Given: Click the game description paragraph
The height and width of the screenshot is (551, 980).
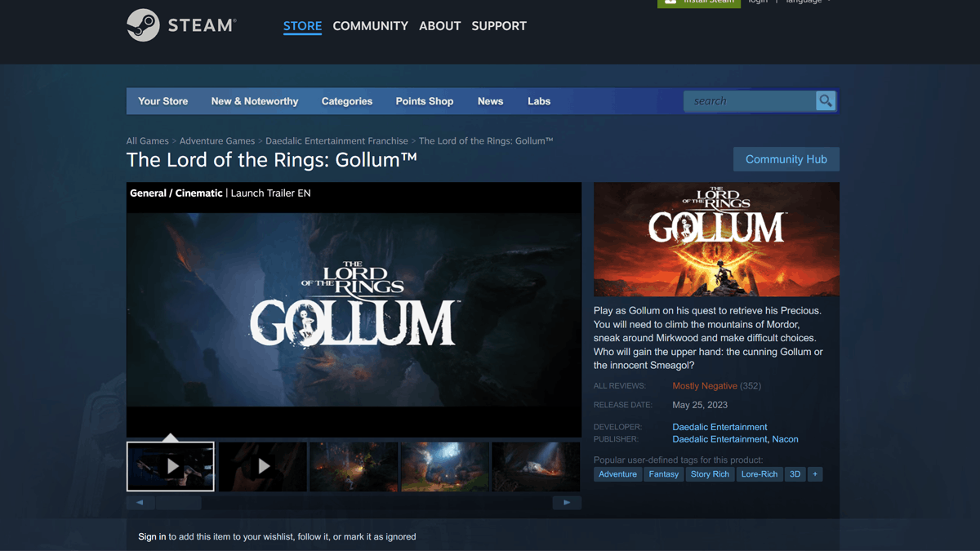Looking at the screenshot, I should click(709, 338).
